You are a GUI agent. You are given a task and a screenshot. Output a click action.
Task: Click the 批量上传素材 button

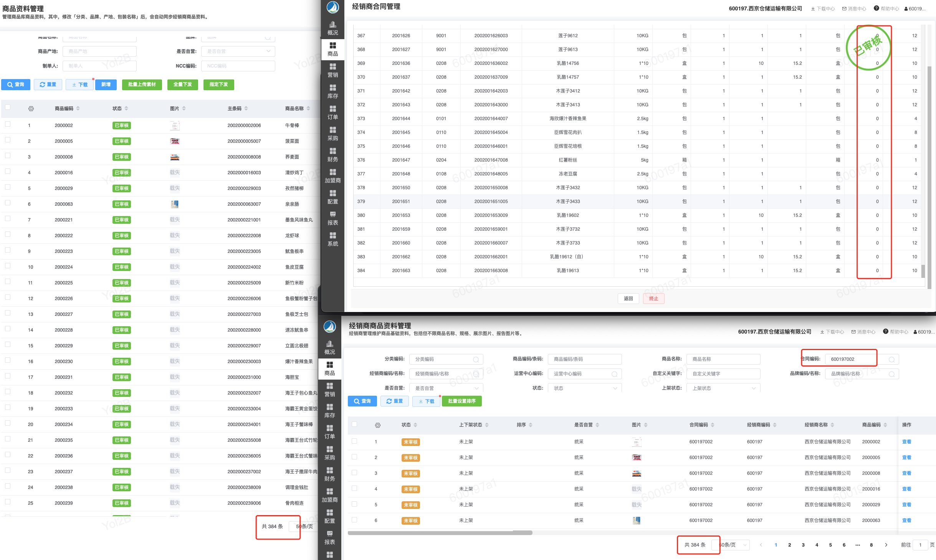tap(142, 84)
